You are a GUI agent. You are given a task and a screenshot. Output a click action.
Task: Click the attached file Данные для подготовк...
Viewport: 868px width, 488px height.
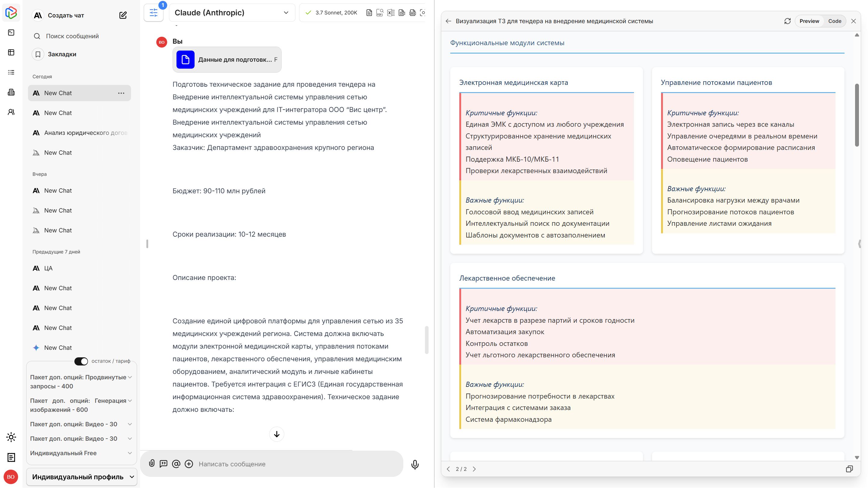[x=227, y=60]
